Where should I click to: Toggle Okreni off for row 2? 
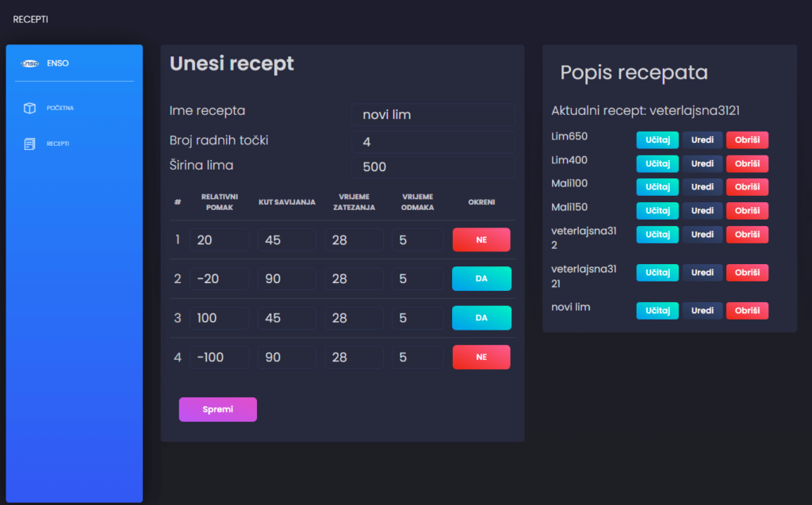(481, 278)
